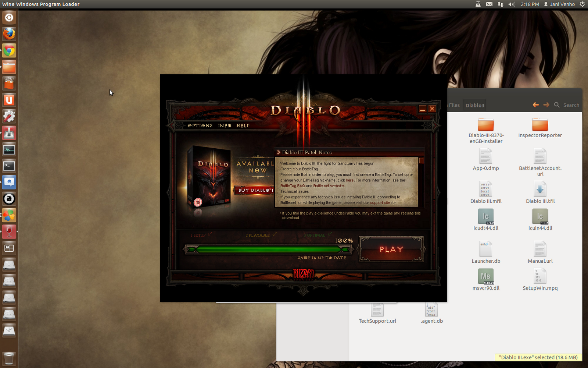The width and height of the screenshot is (588, 368).
Task: Select the Diablo III.tfil file
Action: click(x=540, y=192)
